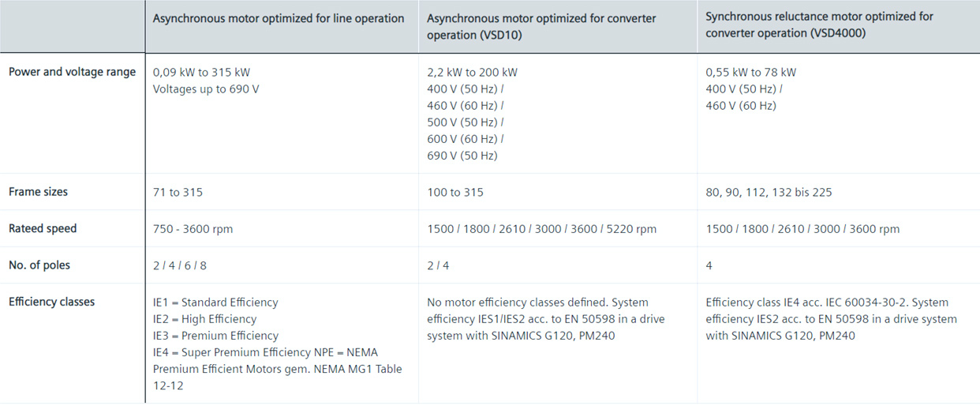980x406 pixels.
Task: Click the 'Asynchronous motor optimized for line operation' column header
Action: click(279, 18)
